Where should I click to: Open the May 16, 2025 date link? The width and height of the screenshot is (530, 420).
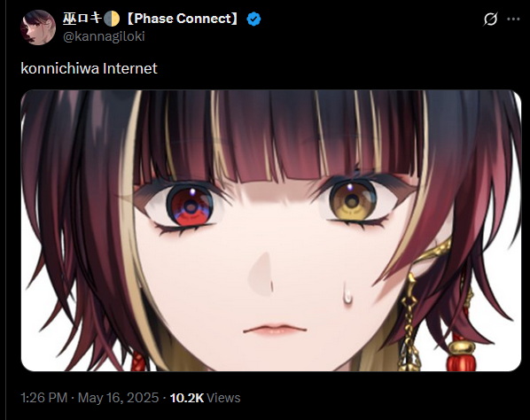pos(118,398)
